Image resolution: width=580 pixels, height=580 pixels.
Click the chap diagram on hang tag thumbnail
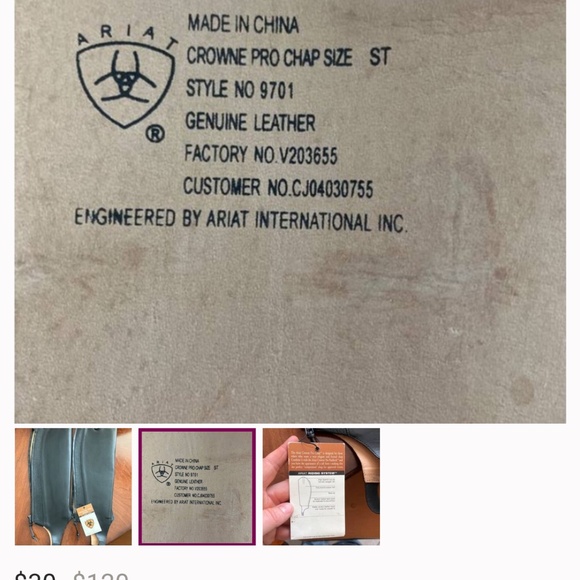click(304, 495)
